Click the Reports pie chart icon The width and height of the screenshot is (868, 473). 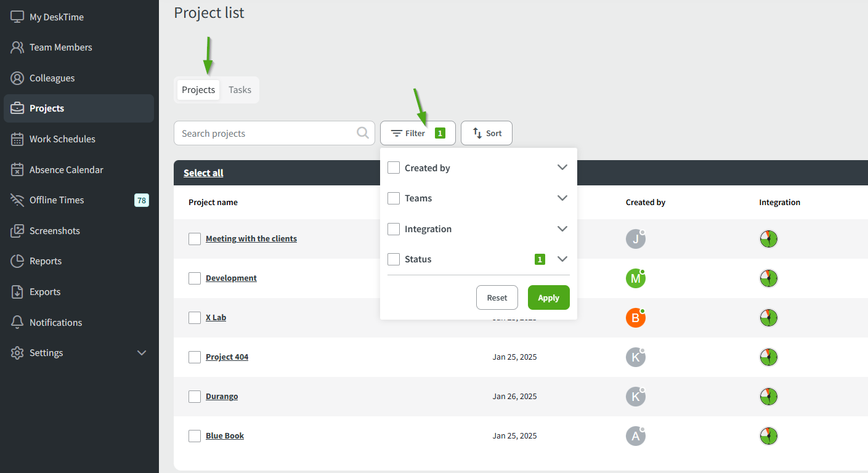[17, 261]
